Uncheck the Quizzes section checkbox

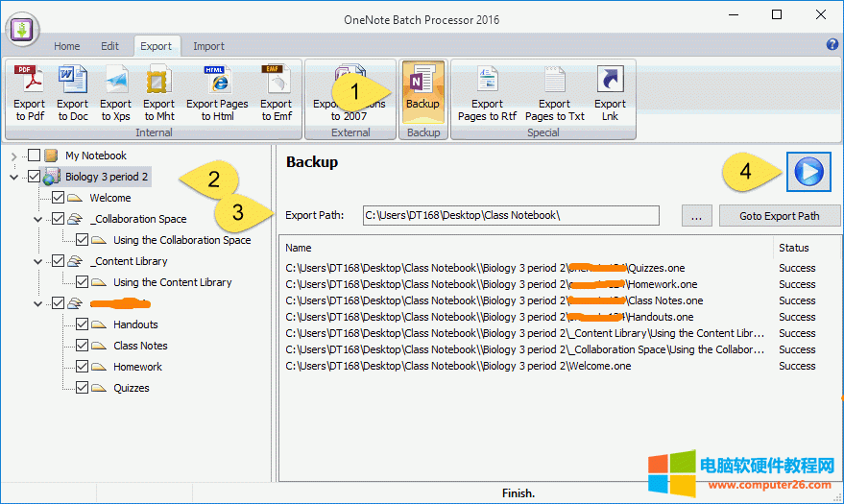point(82,388)
